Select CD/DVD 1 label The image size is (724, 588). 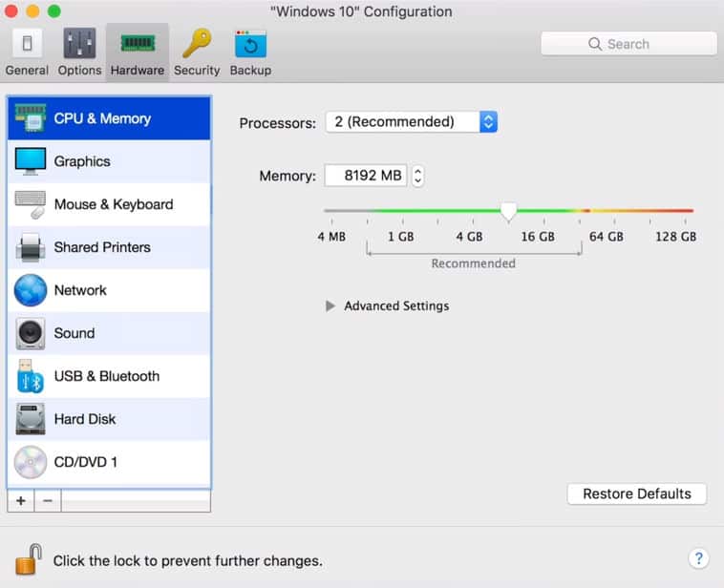85,462
